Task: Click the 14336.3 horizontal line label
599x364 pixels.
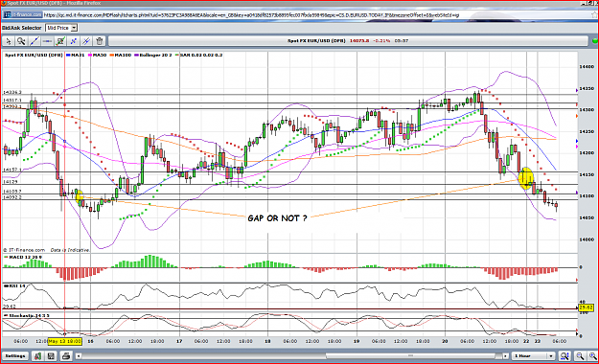Action: (x=12, y=92)
